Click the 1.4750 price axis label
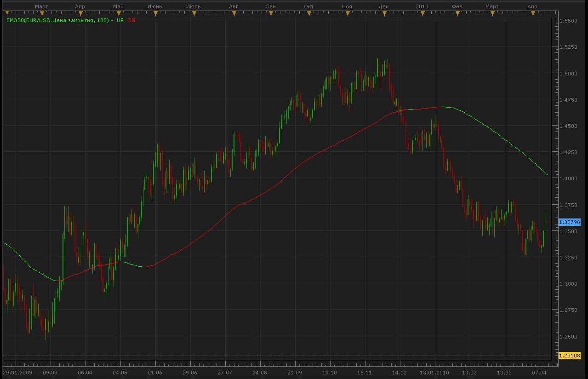This screenshot has height=379, width=588. coord(569,100)
